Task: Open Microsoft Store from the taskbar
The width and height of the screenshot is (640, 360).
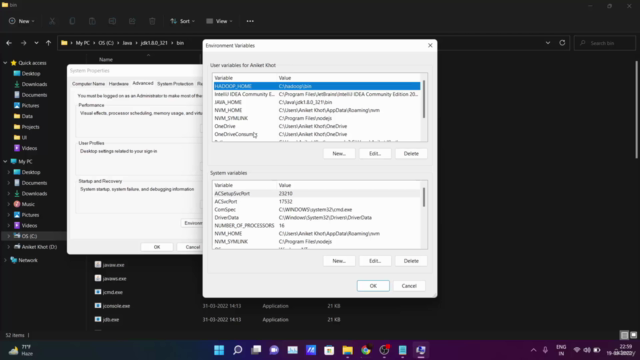Action: tap(329, 350)
